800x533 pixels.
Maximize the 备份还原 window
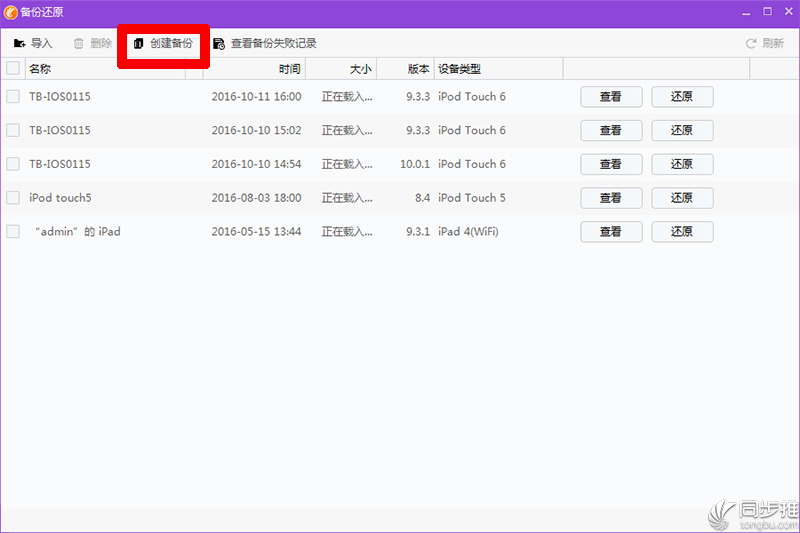[x=767, y=11]
